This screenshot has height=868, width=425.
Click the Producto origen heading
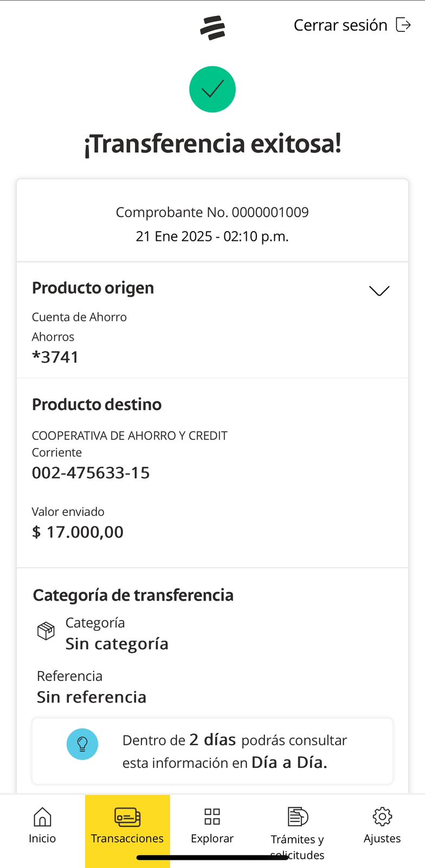click(93, 288)
